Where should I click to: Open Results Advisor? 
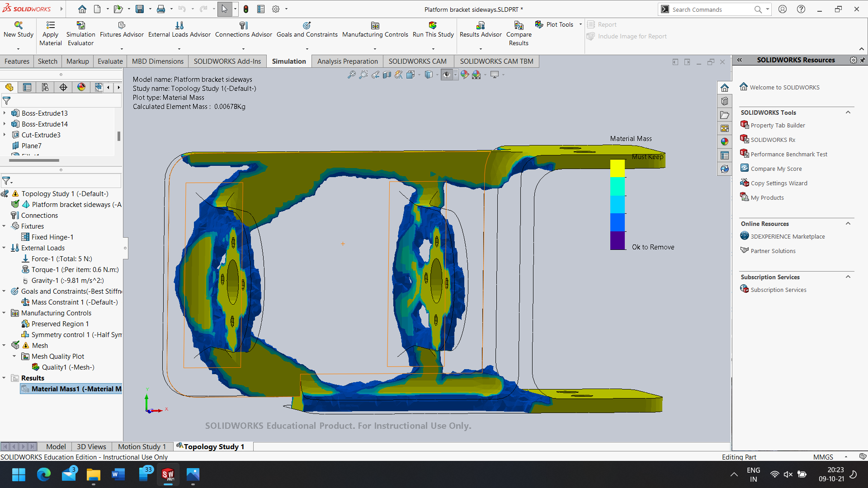click(481, 29)
